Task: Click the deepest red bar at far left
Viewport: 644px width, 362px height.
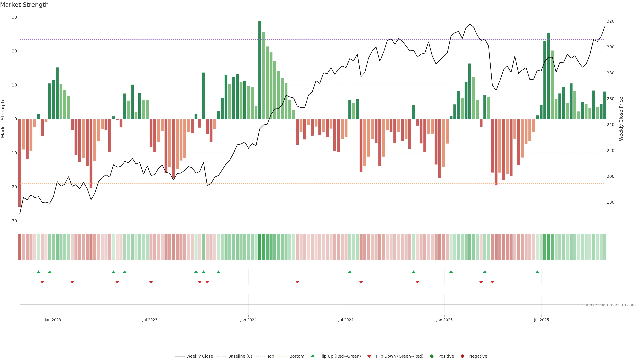Action: (20, 162)
